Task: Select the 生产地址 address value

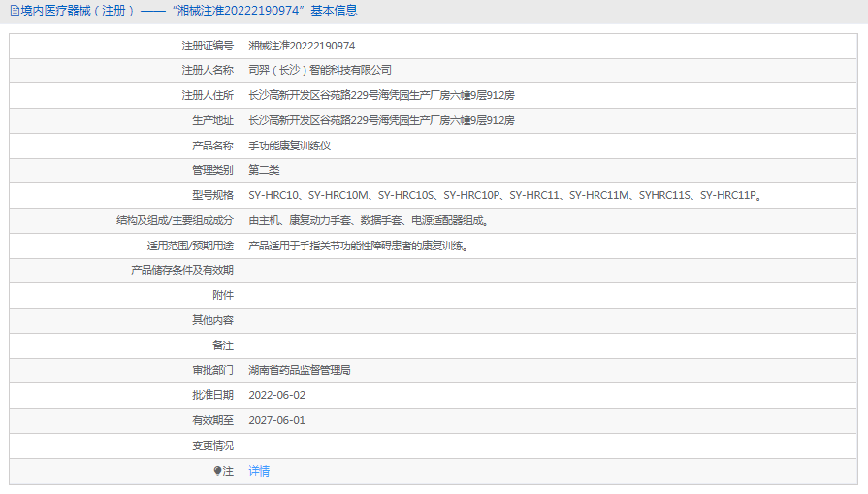Action: coord(381,120)
